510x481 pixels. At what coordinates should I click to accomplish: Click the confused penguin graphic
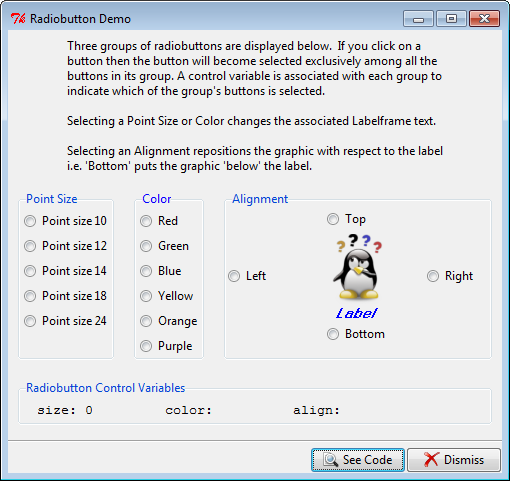coord(357,266)
